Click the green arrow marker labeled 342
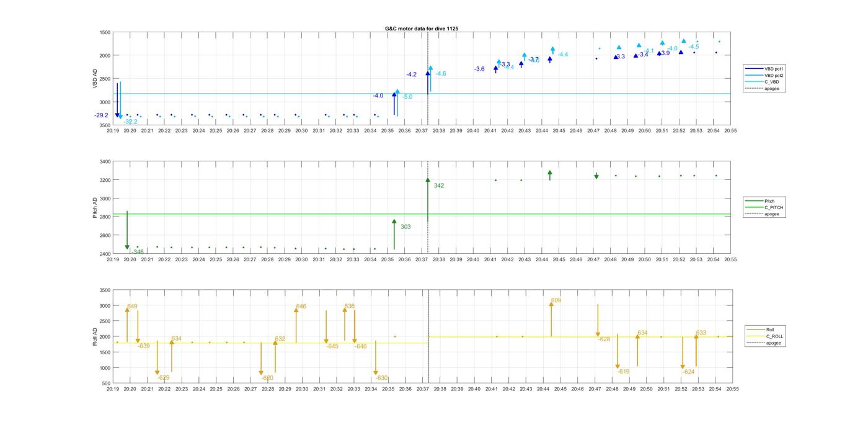868x430 pixels. coord(428,200)
